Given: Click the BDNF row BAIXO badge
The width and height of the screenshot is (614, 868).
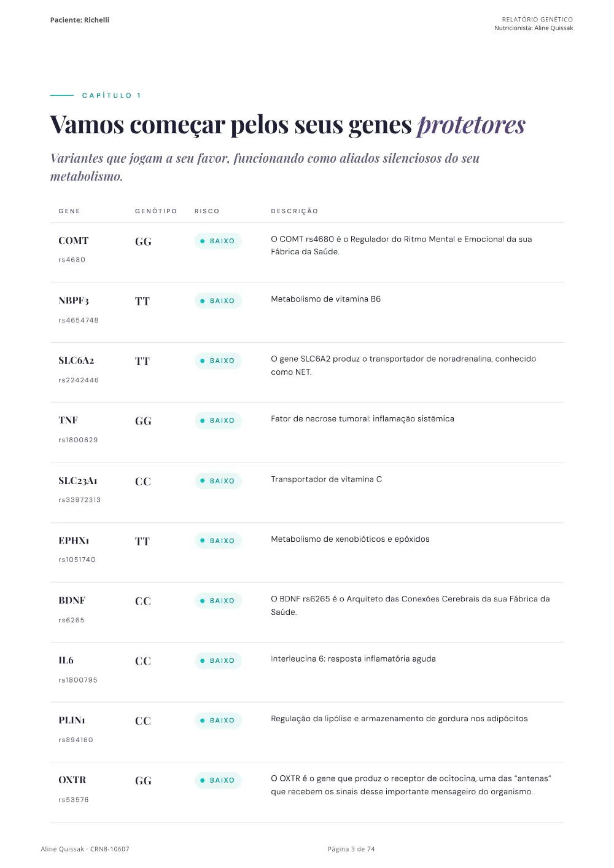Looking at the screenshot, I should tap(218, 601).
